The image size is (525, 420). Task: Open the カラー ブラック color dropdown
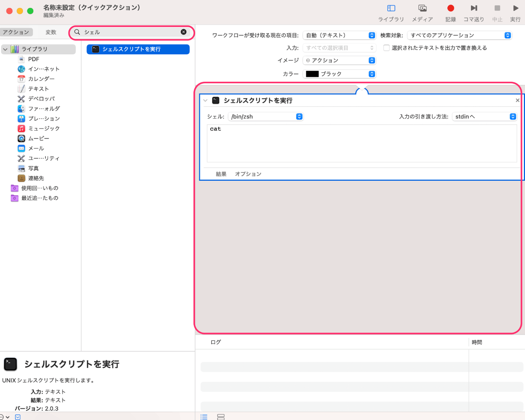[339, 74]
